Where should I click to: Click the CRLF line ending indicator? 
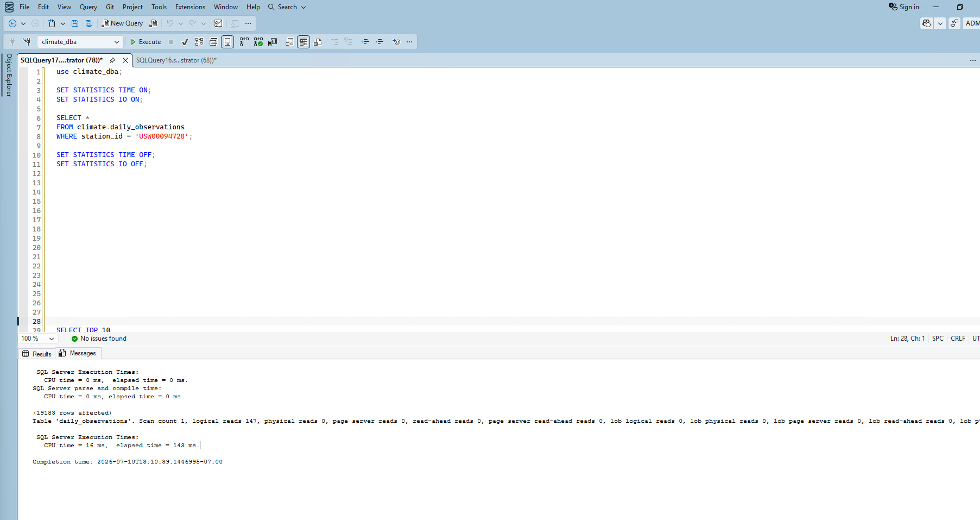coord(958,339)
